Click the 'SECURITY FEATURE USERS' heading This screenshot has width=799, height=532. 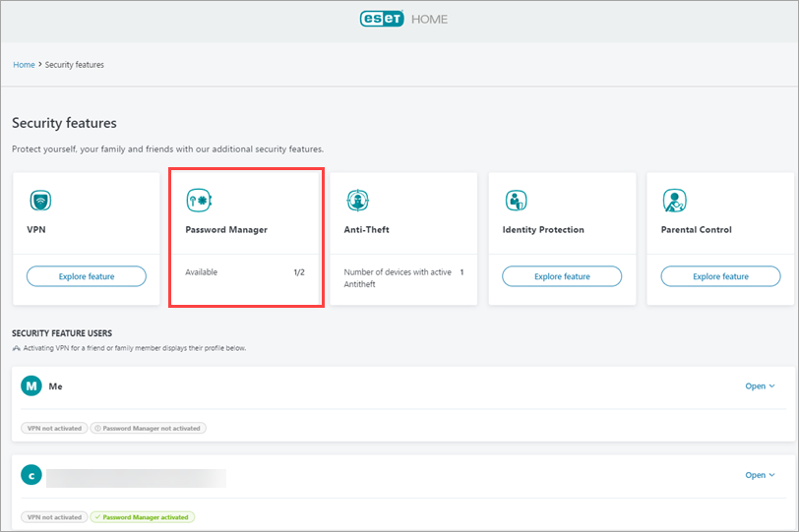pos(62,333)
